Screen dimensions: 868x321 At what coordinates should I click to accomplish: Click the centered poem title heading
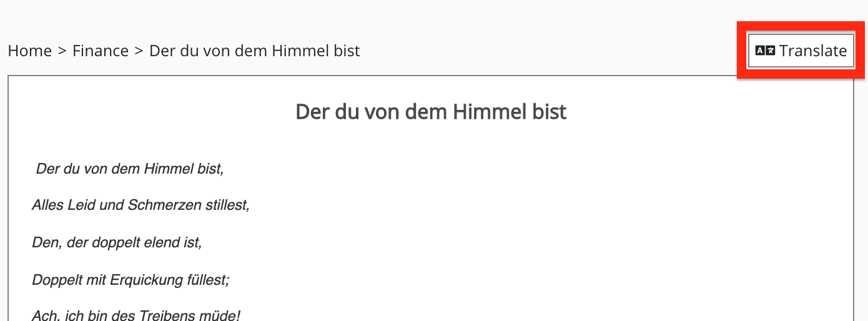431,112
